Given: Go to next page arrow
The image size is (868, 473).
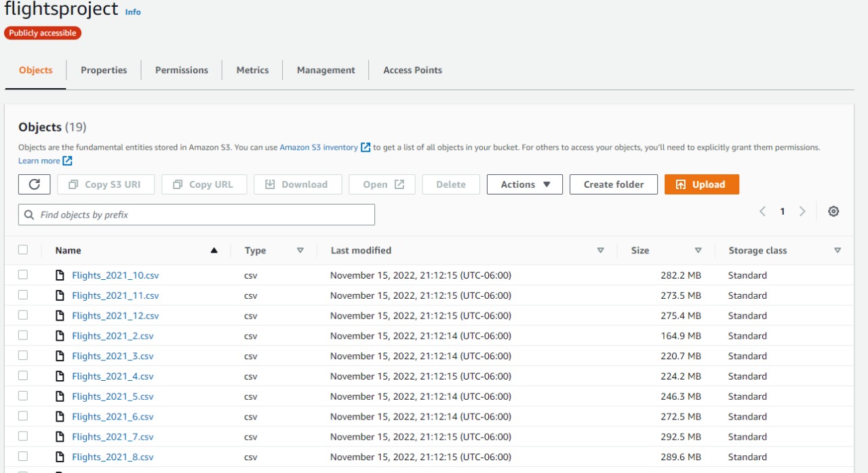Looking at the screenshot, I should [x=802, y=211].
